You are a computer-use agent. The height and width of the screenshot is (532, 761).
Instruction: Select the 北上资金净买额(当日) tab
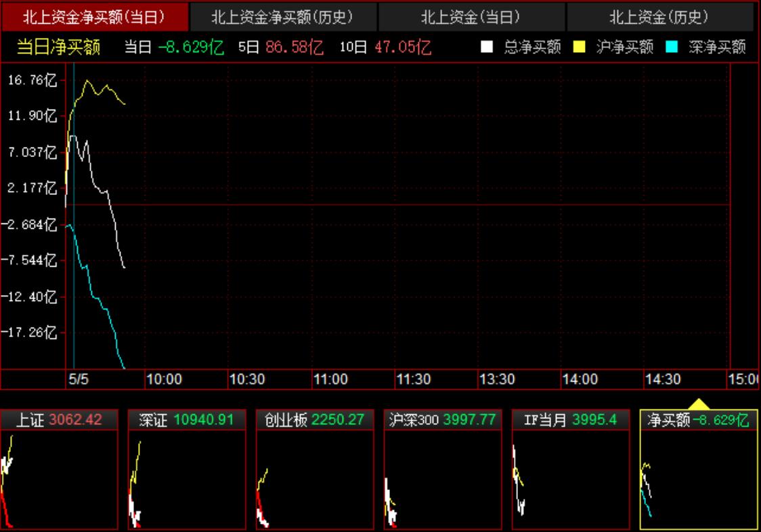point(94,17)
